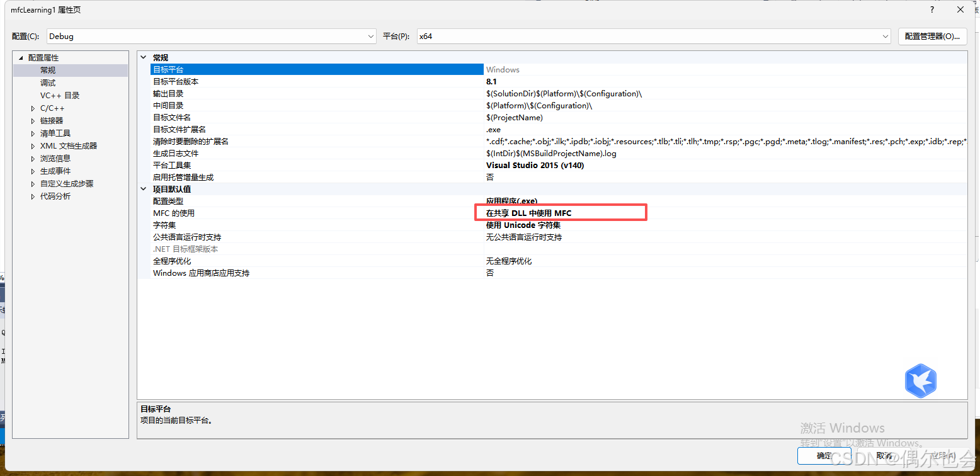
Task: Click the $(SolutionDir)$(Platform) output directory value
Action: pos(564,94)
